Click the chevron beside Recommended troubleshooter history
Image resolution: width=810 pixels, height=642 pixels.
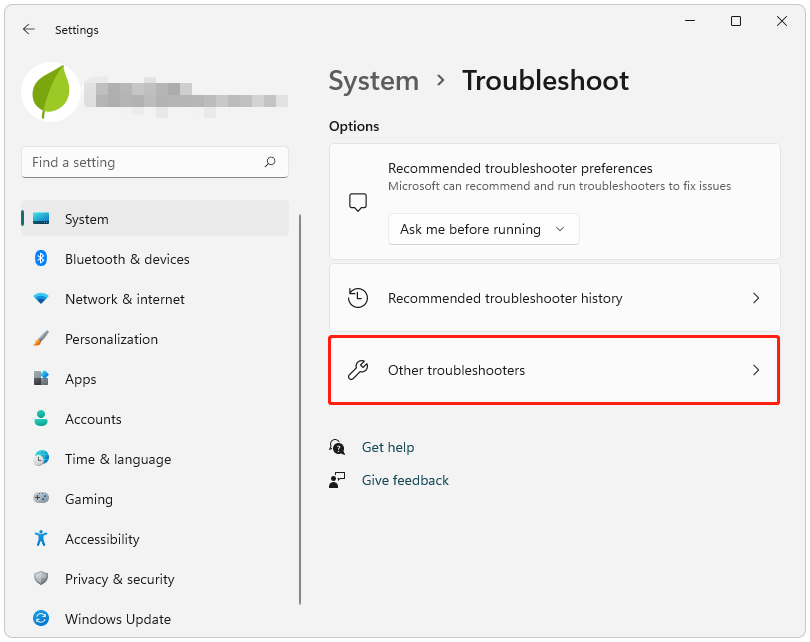[756, 298]
